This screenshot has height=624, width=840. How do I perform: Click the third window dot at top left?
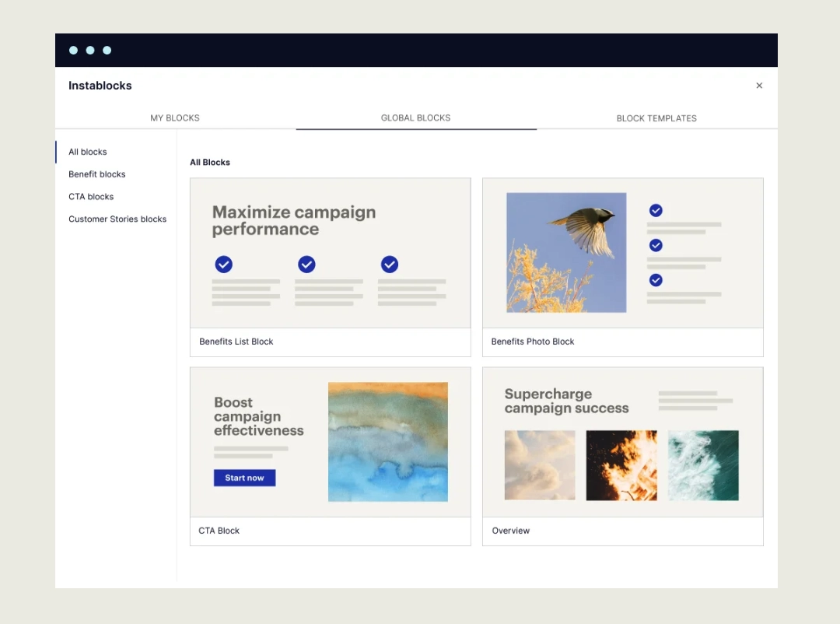point(107,50)
